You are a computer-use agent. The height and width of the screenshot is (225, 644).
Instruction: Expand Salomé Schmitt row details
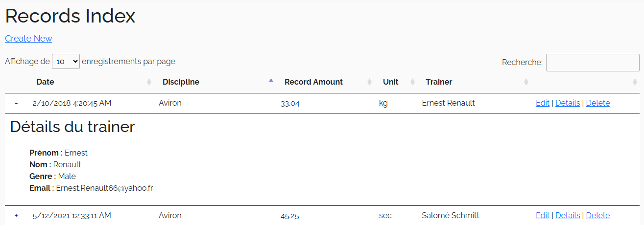16,216
